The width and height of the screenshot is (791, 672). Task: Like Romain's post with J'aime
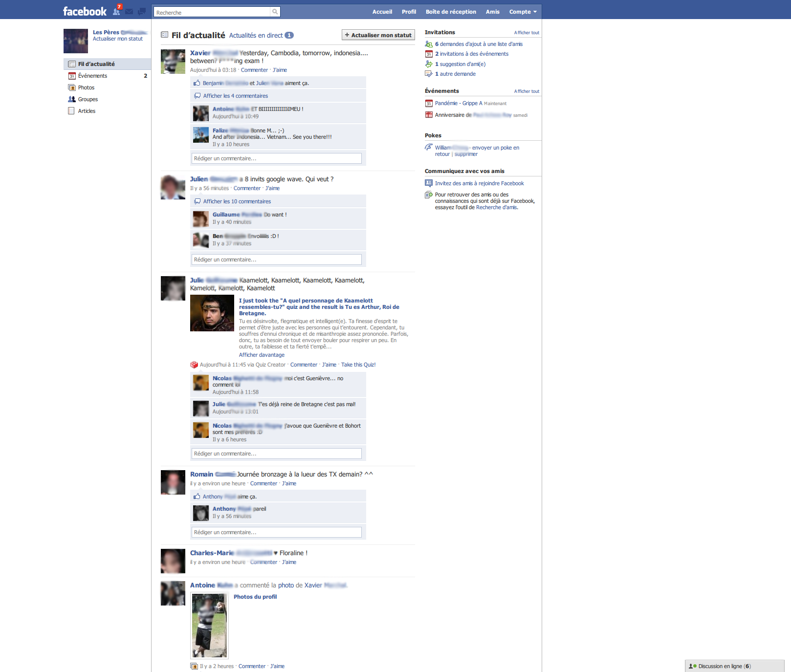coord(289,483)
